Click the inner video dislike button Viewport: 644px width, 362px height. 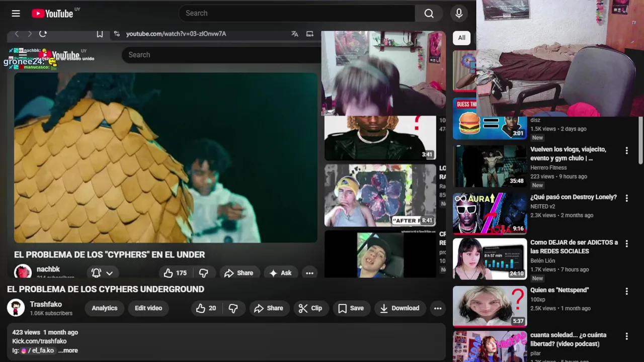point(204,273)
